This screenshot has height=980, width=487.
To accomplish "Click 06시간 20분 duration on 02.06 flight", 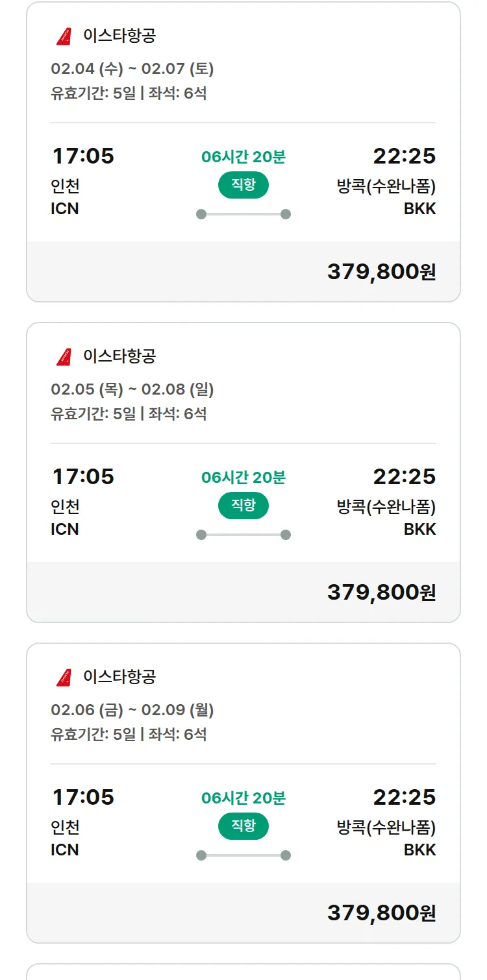I will point(243,798).
